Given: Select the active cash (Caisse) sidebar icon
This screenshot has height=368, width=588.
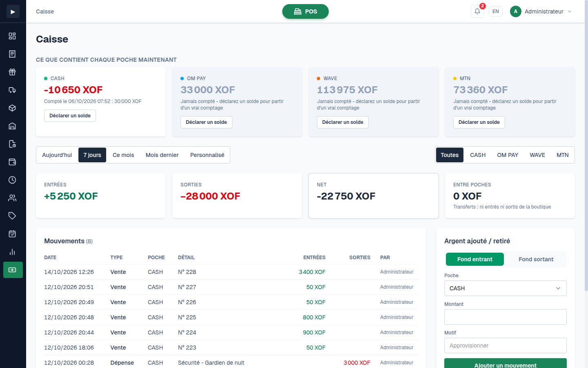Looking at the screenshot, I should point(13,270).
